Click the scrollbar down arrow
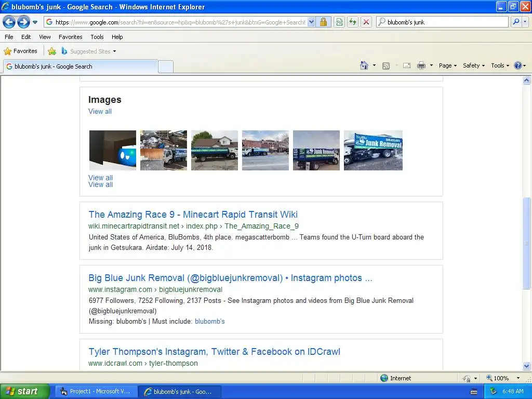 click(527, 366)
